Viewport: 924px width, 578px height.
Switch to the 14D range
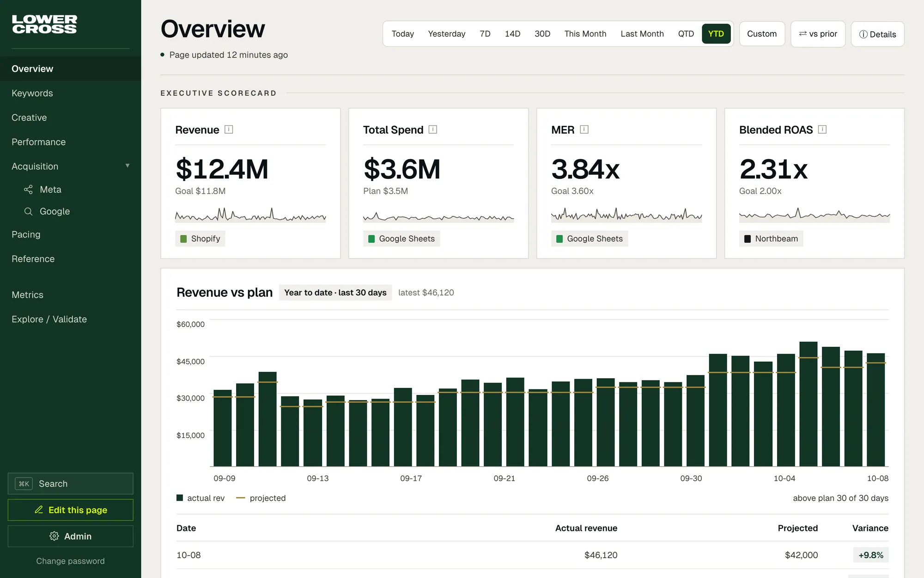tap(512, 34)
